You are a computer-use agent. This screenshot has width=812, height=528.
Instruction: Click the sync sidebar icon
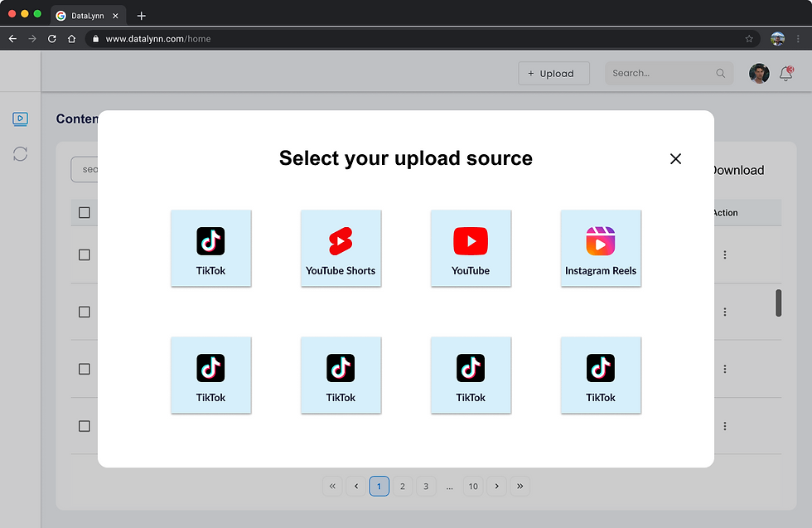[x=20, y=154]
